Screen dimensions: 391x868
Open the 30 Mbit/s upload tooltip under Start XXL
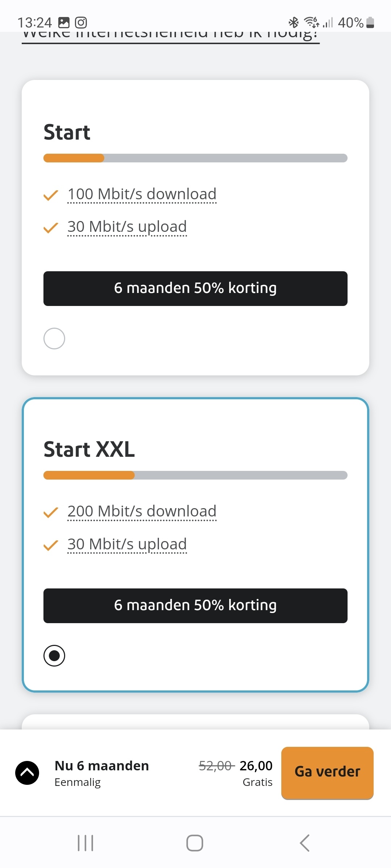click(x=127, y=543)
